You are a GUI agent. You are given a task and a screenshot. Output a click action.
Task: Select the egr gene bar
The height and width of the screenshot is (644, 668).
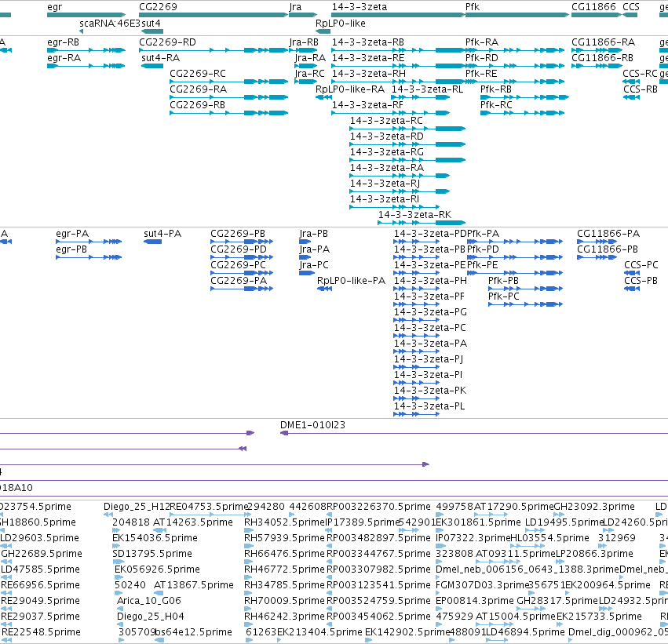[86, 15]
